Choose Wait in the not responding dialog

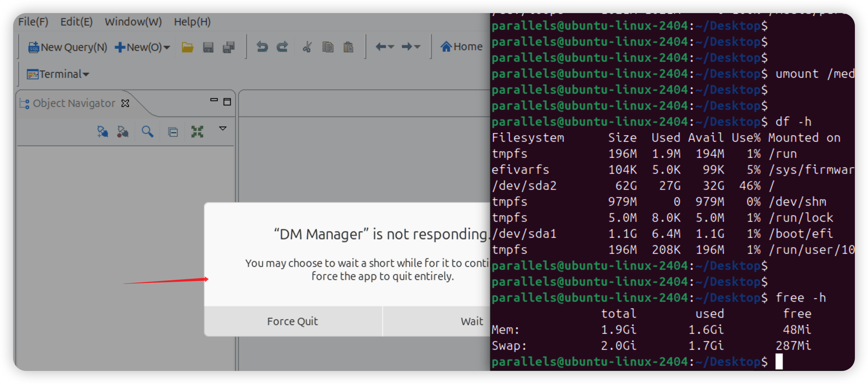[x=472, y=321]
